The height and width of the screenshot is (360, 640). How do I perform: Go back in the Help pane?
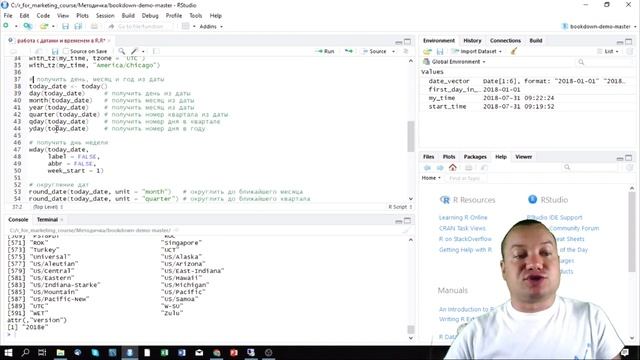[427, 168]
